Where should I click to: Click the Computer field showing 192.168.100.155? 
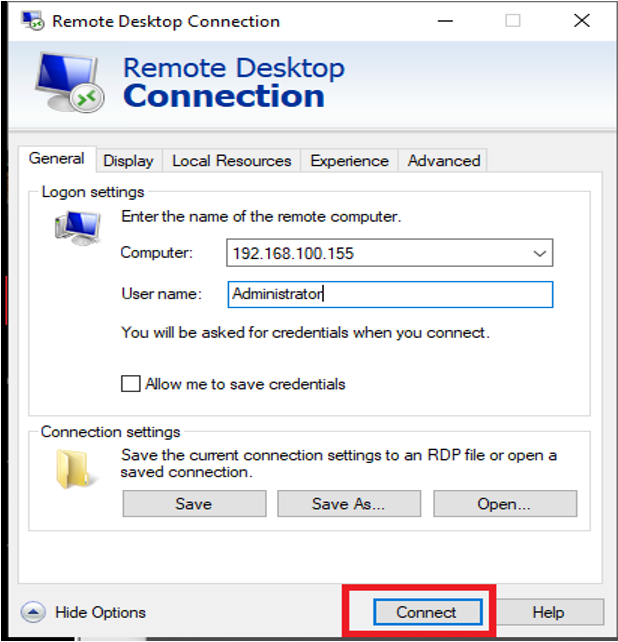[x=389, y=253]
